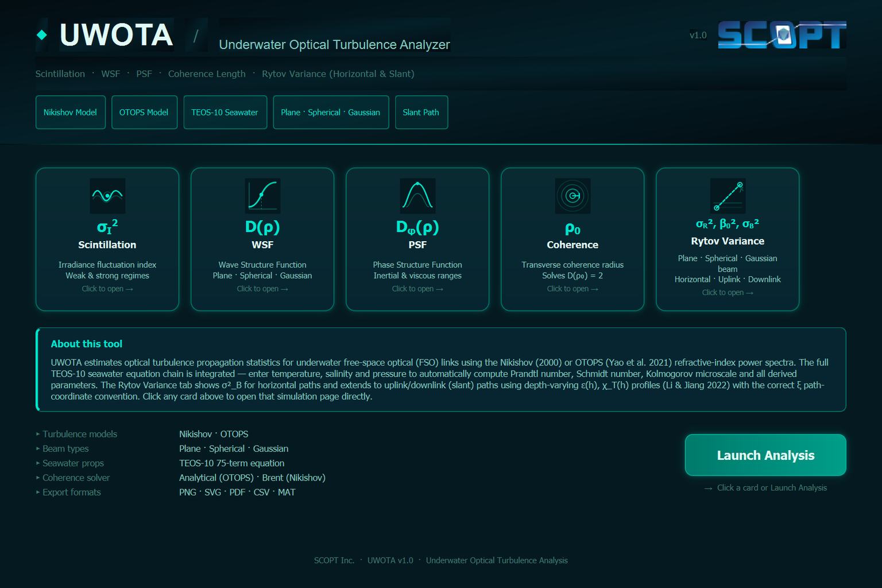The image size is (882, 588).
Task: Click the Coherence concentric circles icon
Action: [572, 196]
